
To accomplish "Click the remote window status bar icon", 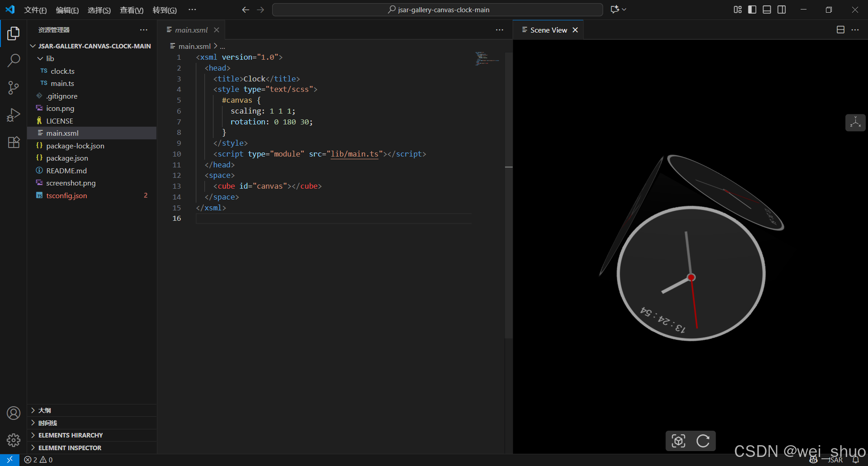I will [9, 460].
